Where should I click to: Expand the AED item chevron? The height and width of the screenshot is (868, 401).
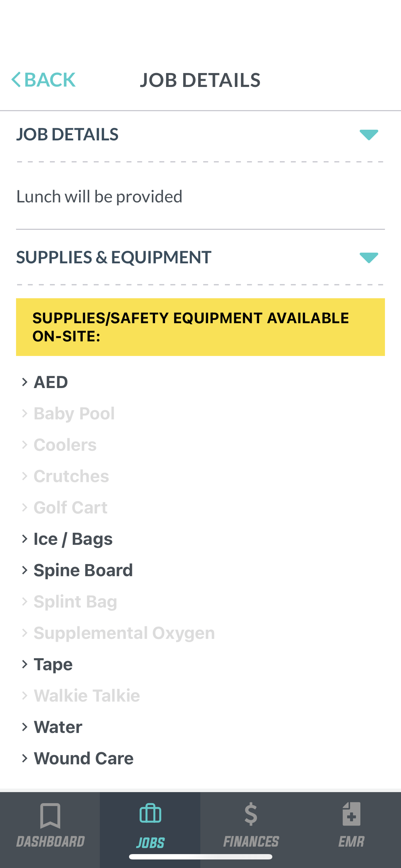pyautogui.click(x=25, y=382)
